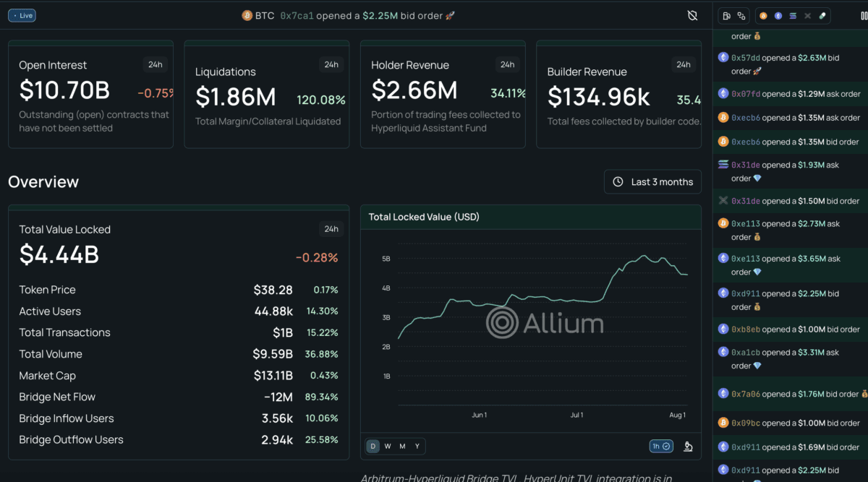Open address 0x07fd in the order feed
The image size is (868, 482).
746,94
